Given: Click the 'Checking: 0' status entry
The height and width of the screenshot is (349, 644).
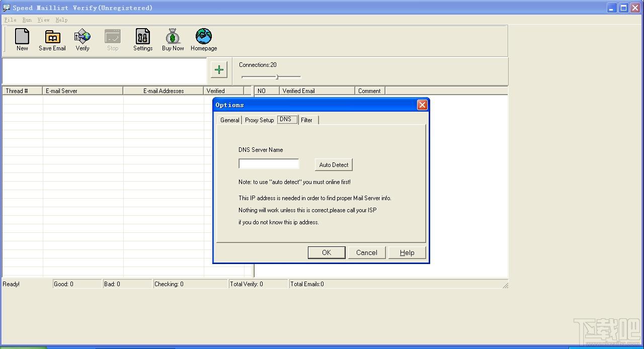Looking at the screenshot, I should pos(190,284).
